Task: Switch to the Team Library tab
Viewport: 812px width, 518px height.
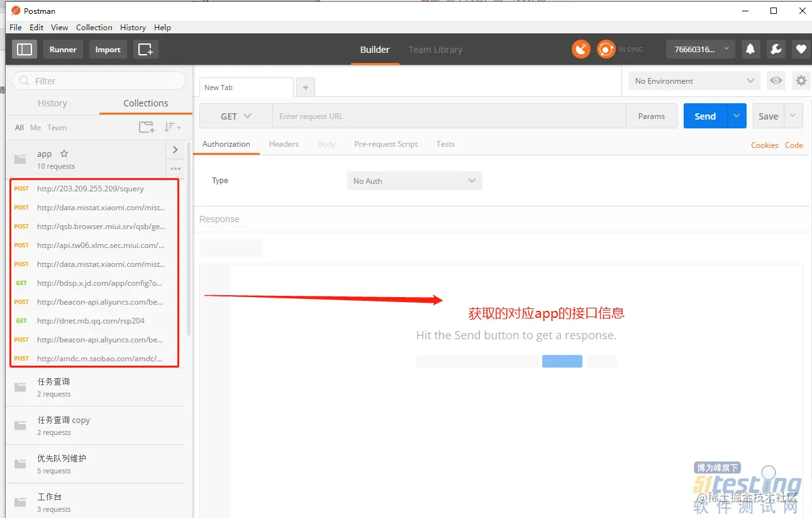Action: coord(435,49)
